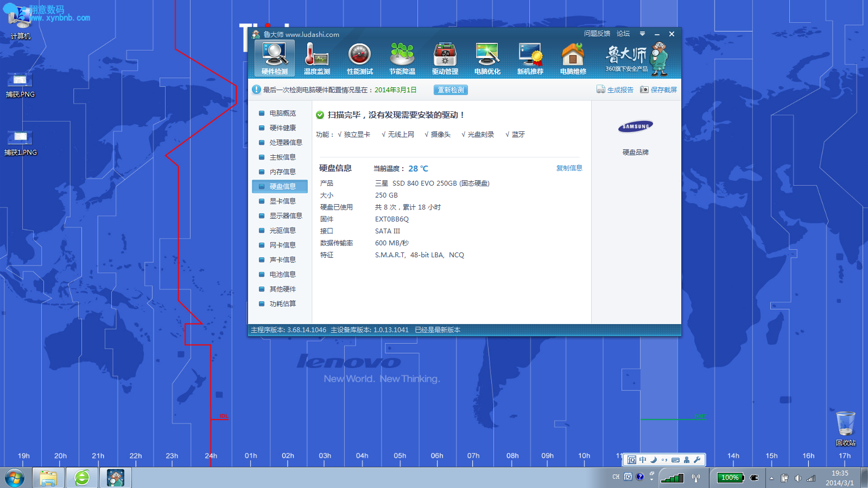Select 内存信息 in the sidebar

280,172
